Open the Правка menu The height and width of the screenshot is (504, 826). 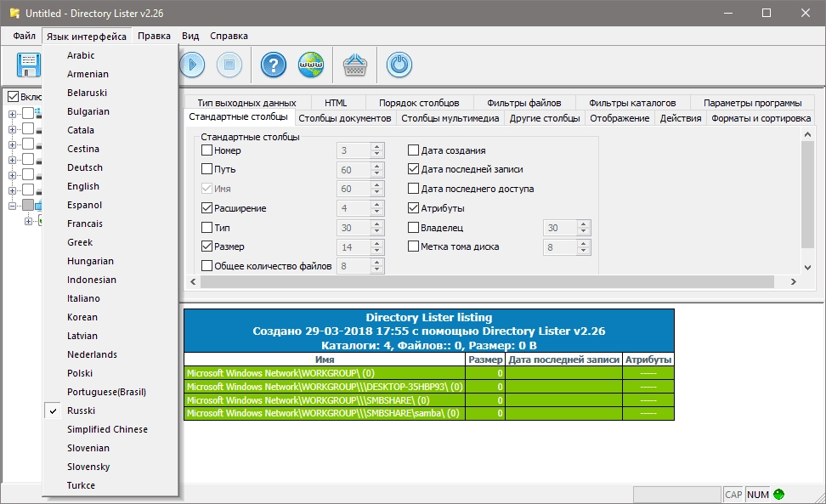click(154, 36)
